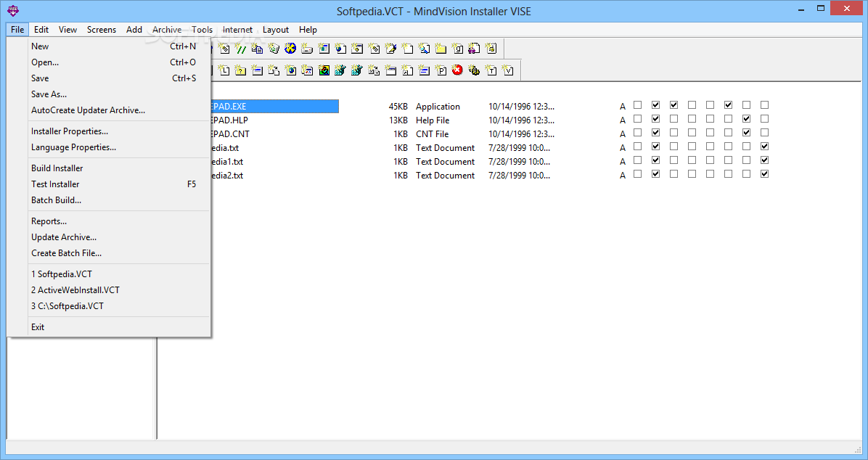Toggle the second checkbox in edia1.txt row
This screenshot has height=460, width=868.
(x=656, y=160)
